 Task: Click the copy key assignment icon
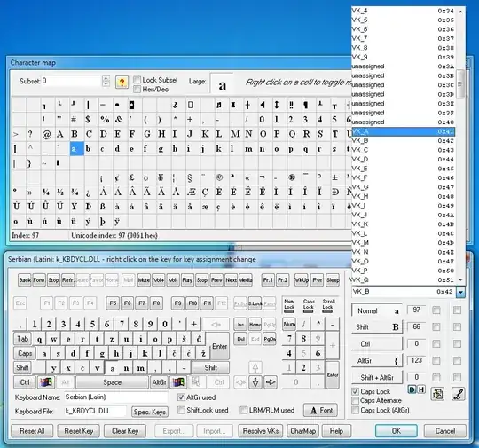tap(437, 394)
